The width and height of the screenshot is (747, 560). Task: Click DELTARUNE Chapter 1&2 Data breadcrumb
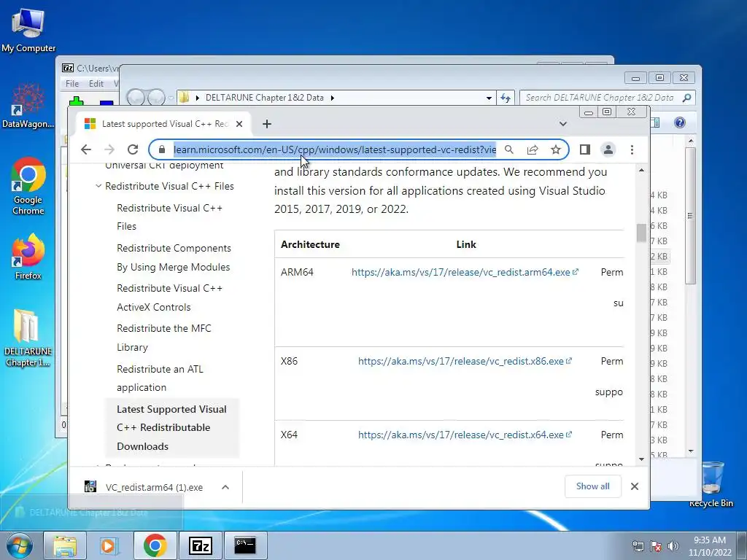pyautogui.click(x=264, y=98)
